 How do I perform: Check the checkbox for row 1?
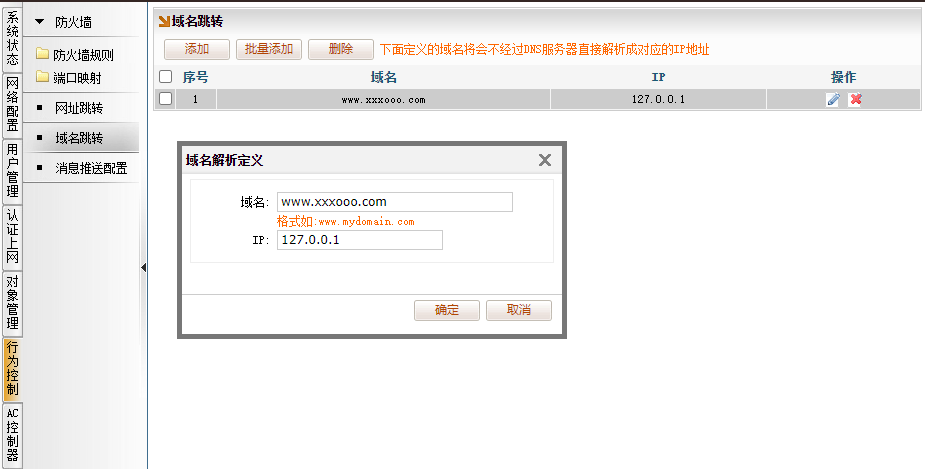point(166,99)
